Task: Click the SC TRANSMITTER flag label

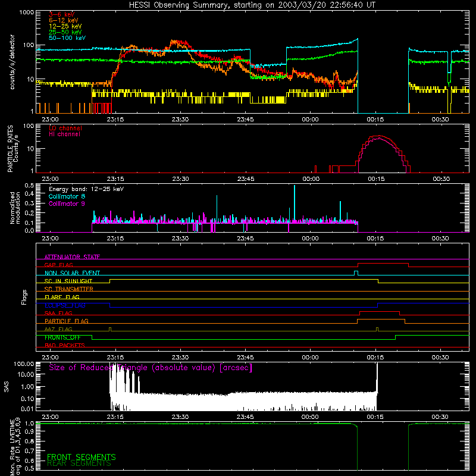Action: pyautogui.click(x=68, y=289)
